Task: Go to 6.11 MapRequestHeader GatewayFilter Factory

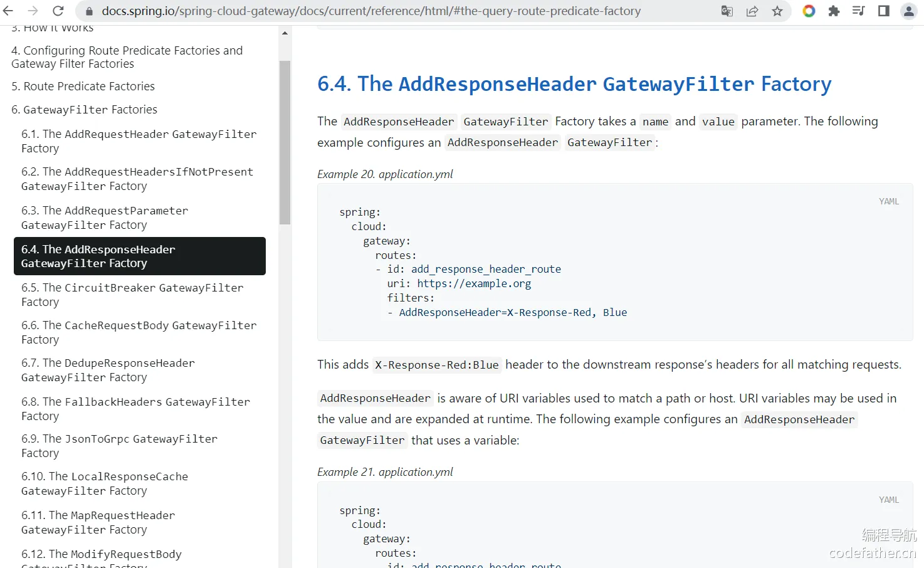Action: click(x=98, y=522)
